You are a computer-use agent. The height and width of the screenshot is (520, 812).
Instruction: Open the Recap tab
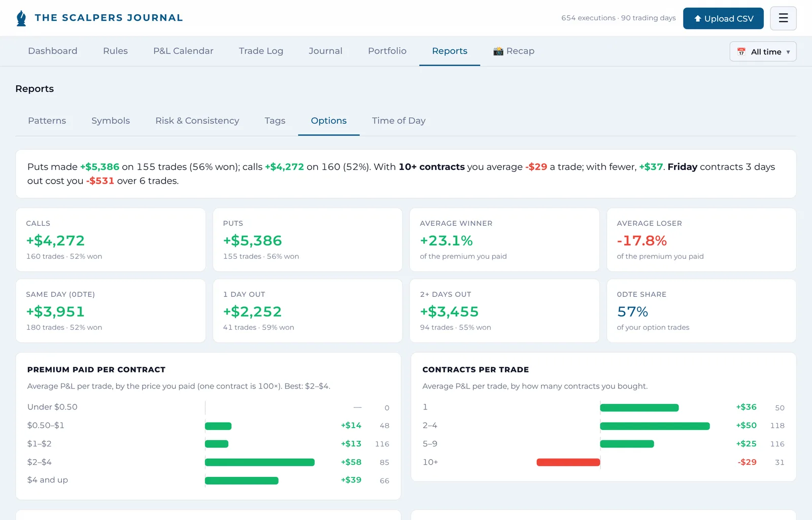click(514, 51)
